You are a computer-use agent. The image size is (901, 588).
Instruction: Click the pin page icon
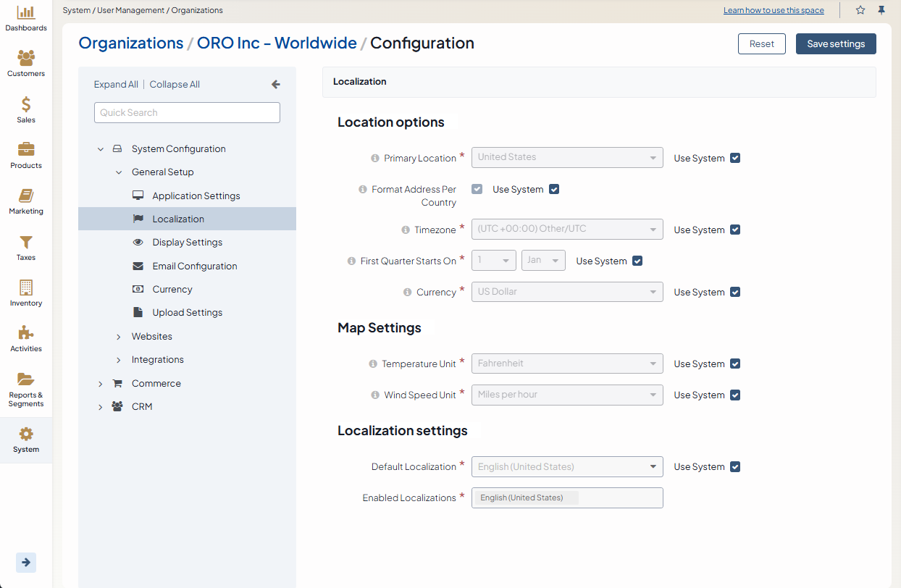[881, 10]
